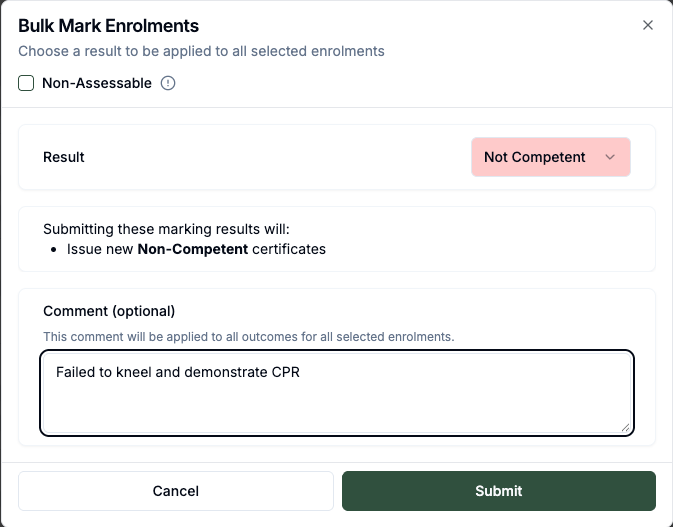
Task: Click the Comment (optional) label
Action: [109, 311]
